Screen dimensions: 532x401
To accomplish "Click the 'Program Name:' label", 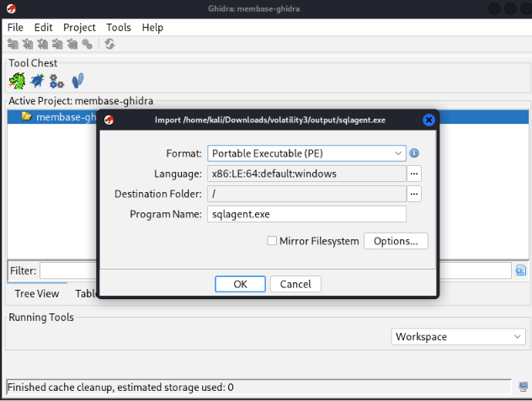I will pyautogui.click(x=166, y=214).
